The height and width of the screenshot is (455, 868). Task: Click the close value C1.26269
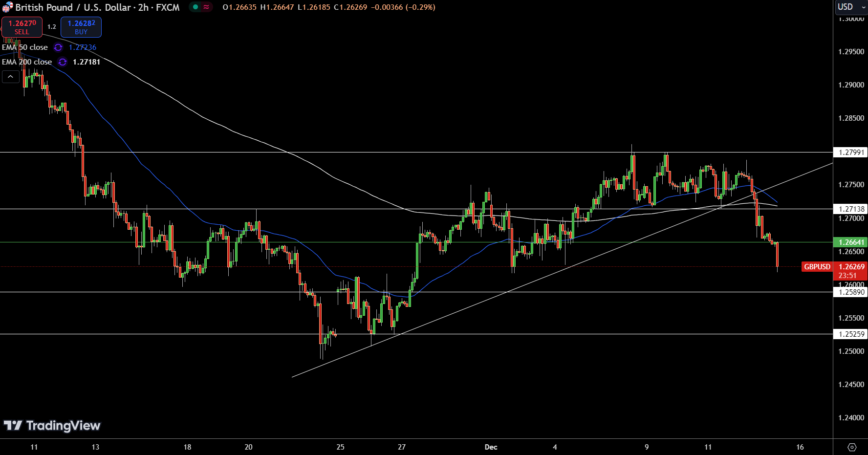pos(350,7)
